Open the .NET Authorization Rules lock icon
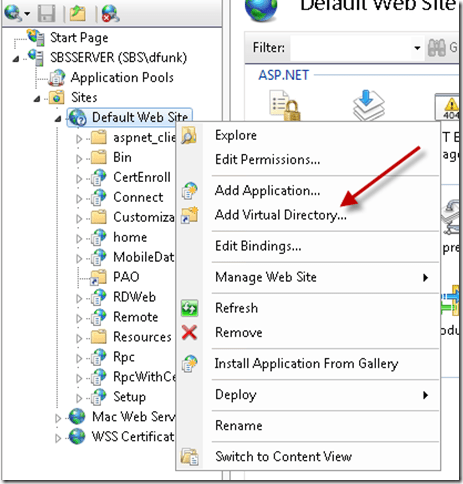 click(x=284, y=105)
